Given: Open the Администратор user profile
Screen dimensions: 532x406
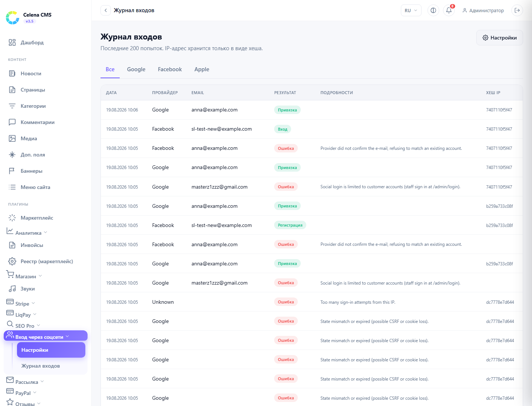Looking at the screenshot, I should click(x=483, y=10).
